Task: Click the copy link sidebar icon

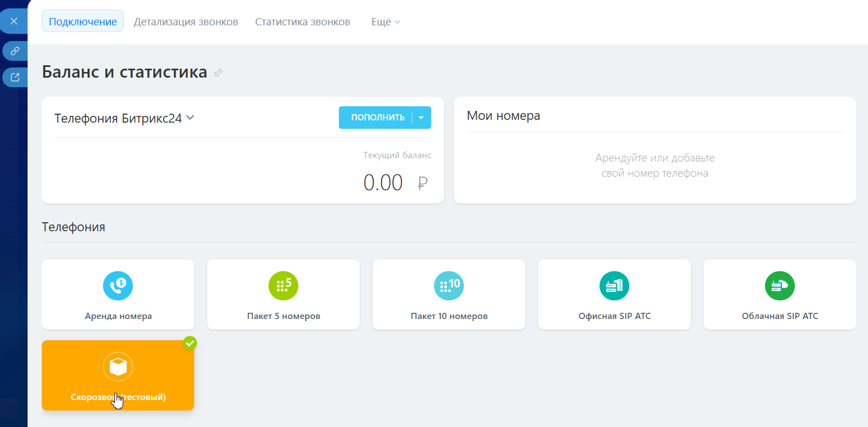Action: tap(15, 51)
